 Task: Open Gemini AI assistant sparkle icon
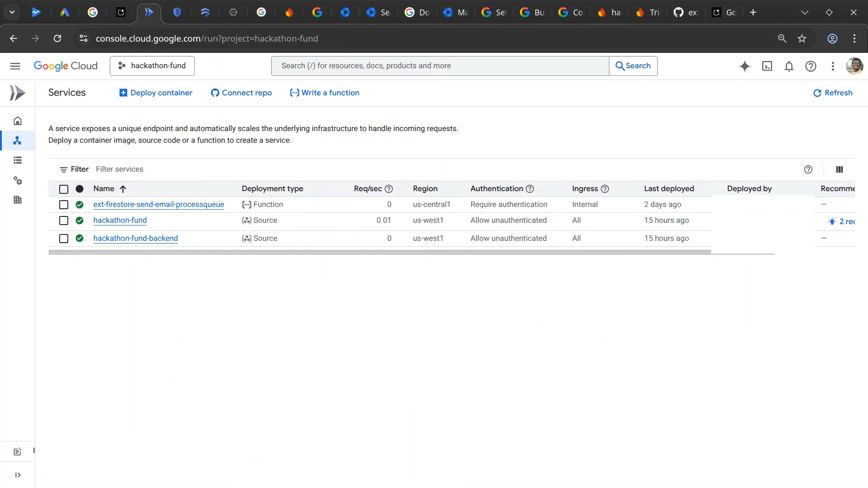(x=745, y=66)
